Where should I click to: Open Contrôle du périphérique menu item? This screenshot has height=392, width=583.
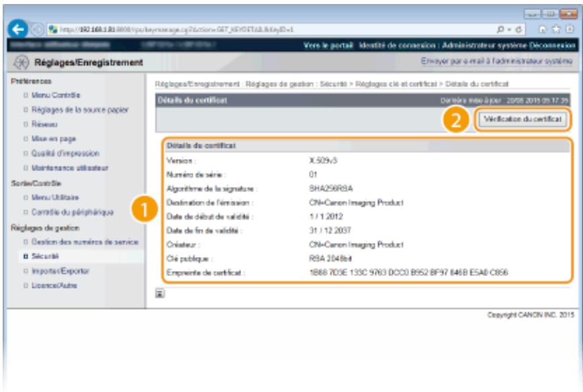[x=72, y=212]
